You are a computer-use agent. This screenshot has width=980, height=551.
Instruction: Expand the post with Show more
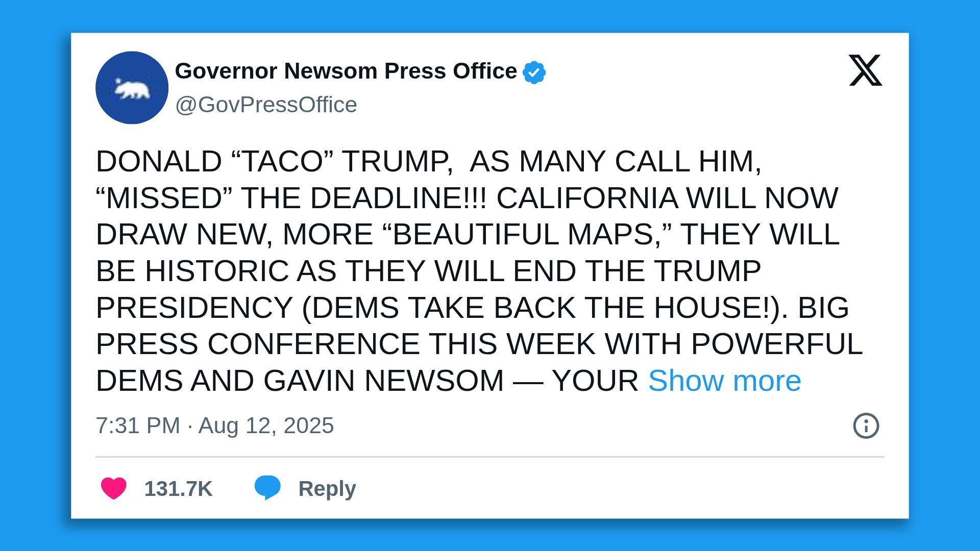(724, 381)
